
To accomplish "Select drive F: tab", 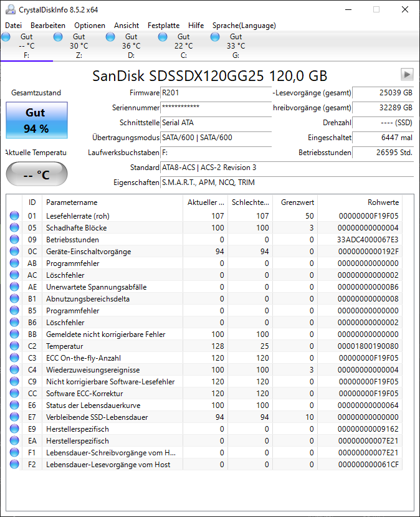I will 26,46.
